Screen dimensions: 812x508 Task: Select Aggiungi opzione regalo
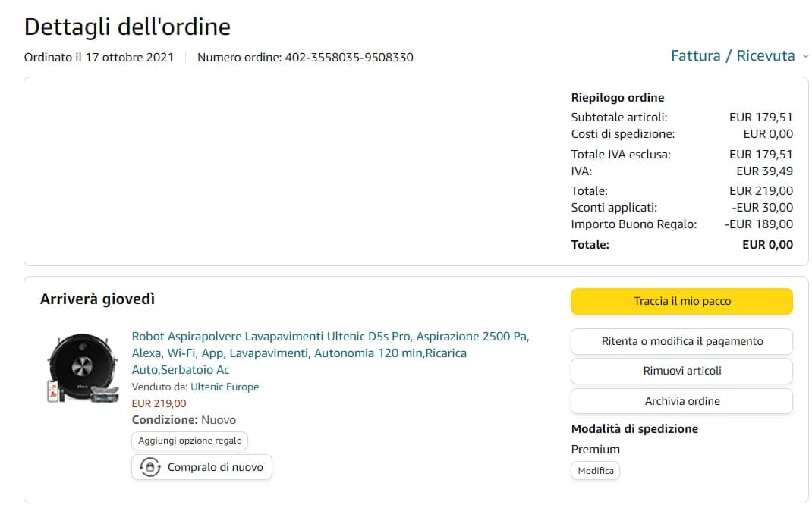tap(190, 441)
